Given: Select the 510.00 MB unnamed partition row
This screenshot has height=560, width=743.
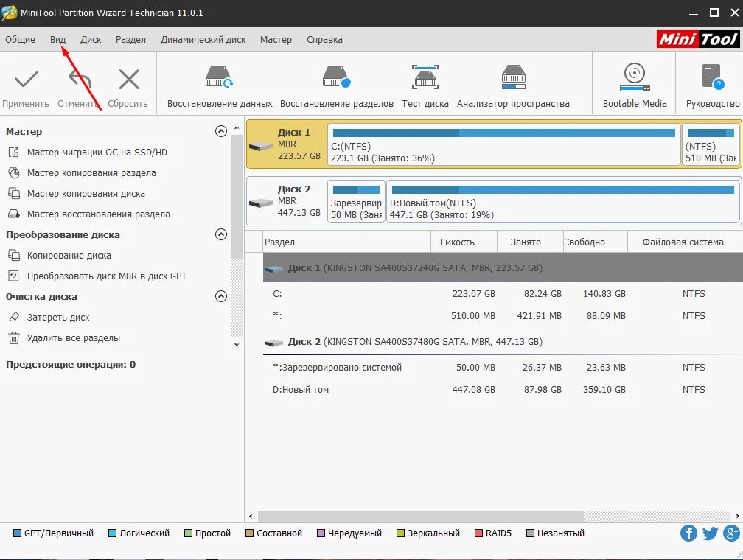Looking at the screenshot, I should click(x=503, y=315).
